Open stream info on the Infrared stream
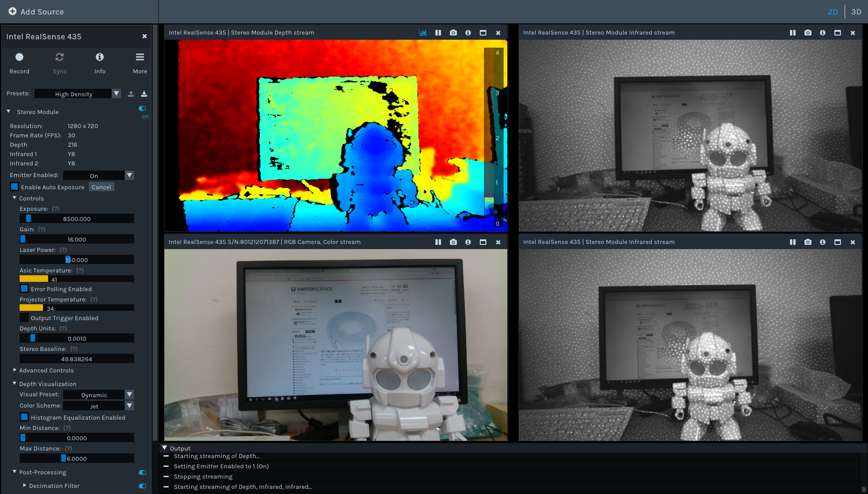The height and width of the screenshot is (494, 868). 823,33
